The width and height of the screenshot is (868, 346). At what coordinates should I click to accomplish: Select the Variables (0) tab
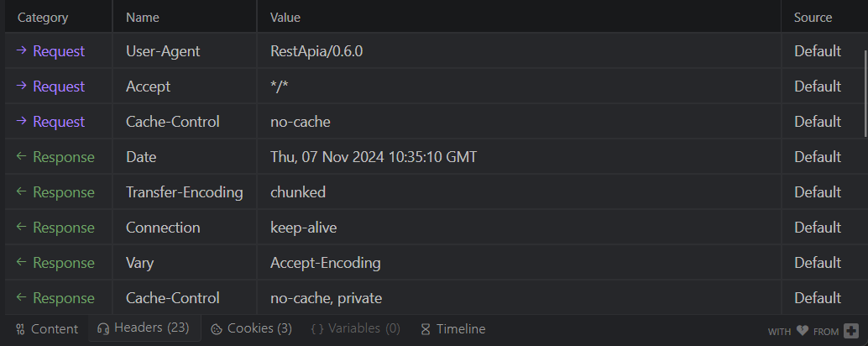pos(355,329)
